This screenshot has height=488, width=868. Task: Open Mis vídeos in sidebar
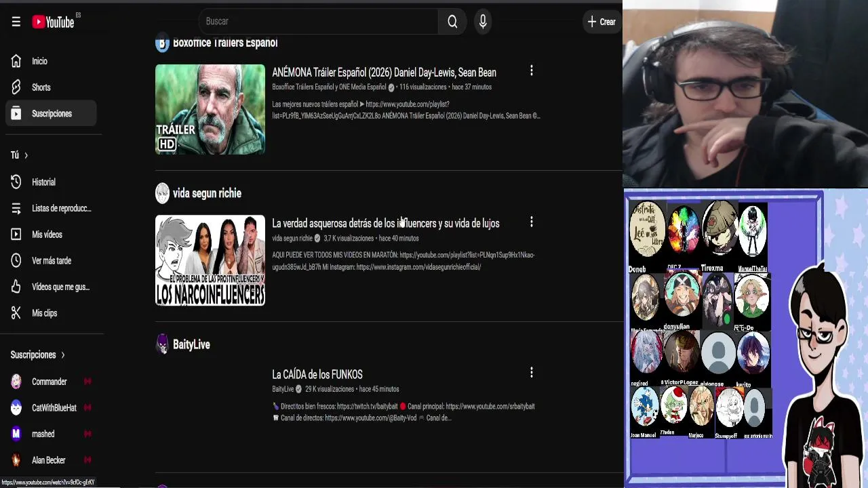click(x=52, y=235)
